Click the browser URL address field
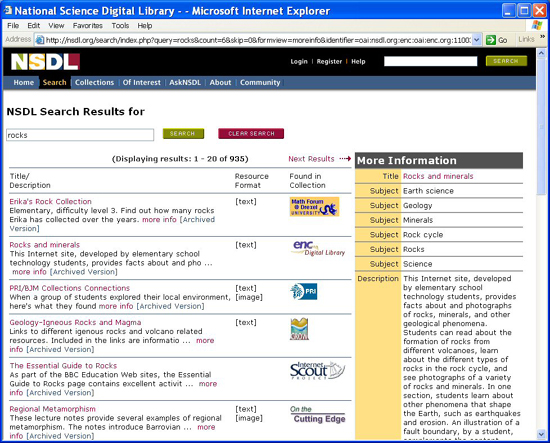The width and height of the screenshot is (550, 443). point(258,40)
